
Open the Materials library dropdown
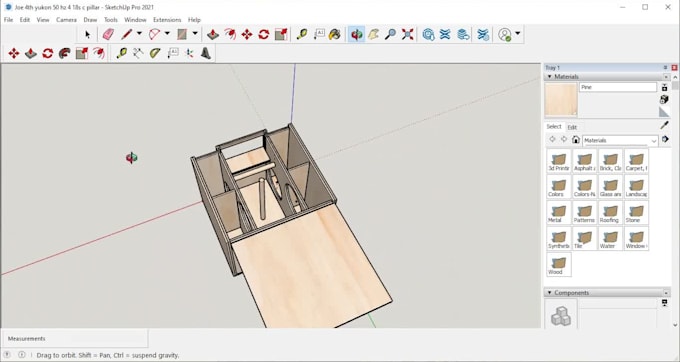pos(620,140)
